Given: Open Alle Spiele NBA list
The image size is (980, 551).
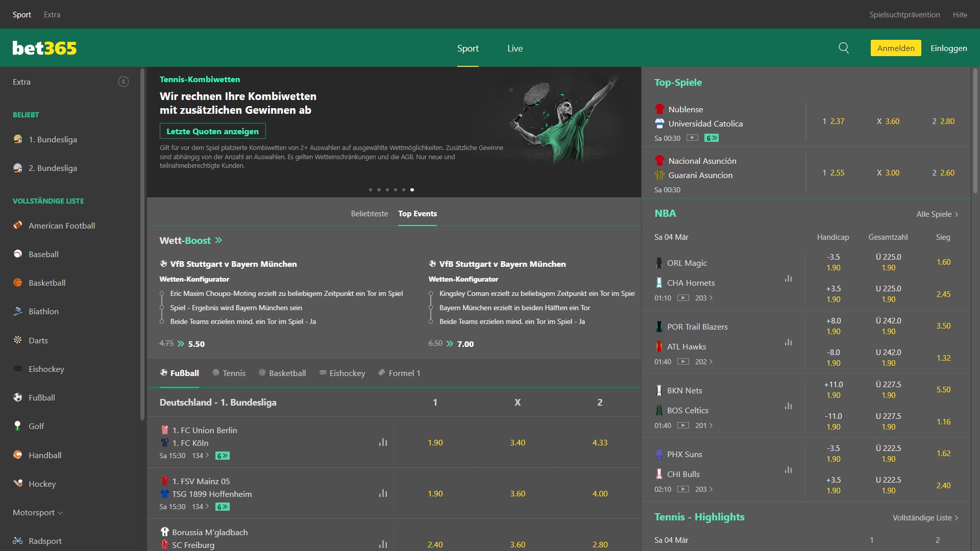Looking at the screenshot, I should [x=937, y=214].
